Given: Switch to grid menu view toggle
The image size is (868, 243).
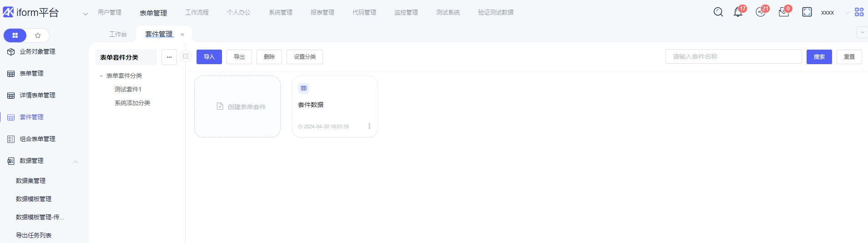Looking at the screenshot, I should 15,35.
